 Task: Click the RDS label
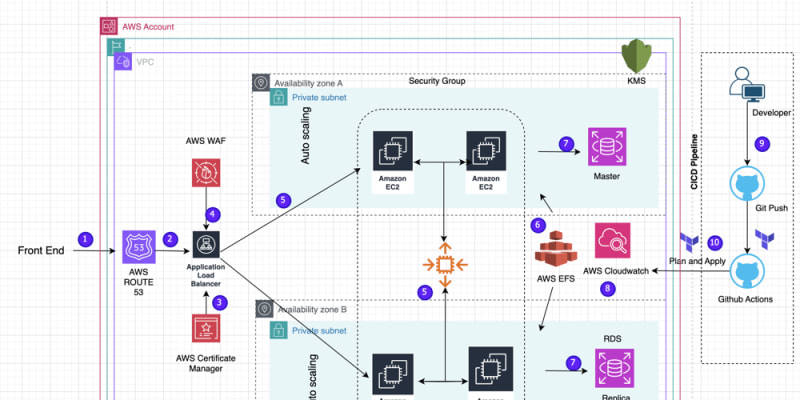pos(612,339)
